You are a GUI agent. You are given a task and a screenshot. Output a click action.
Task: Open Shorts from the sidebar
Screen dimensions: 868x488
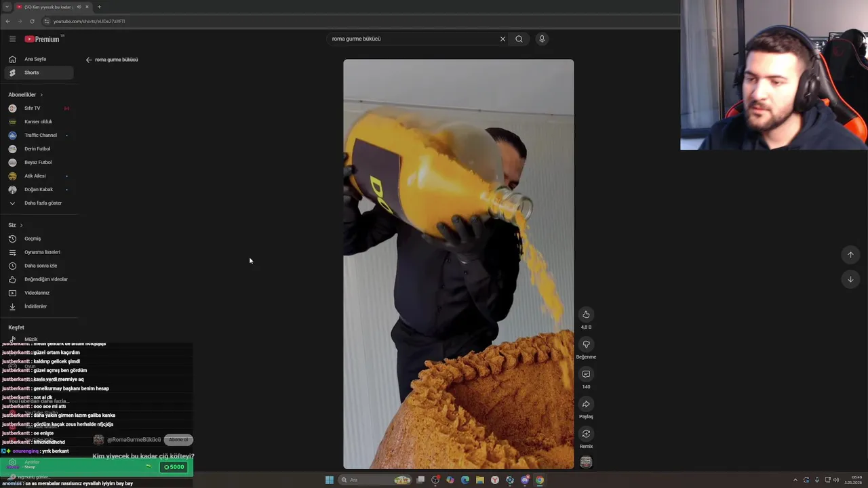38,73
